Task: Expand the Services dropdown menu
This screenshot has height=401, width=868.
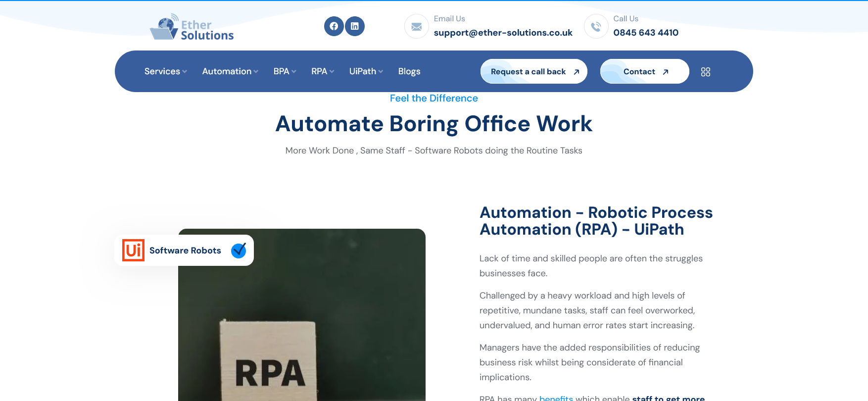Action: (165, 71)
